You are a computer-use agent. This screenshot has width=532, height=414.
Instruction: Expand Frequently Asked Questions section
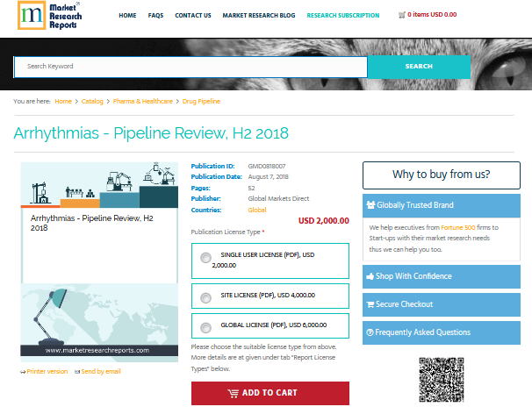point(441,332)
